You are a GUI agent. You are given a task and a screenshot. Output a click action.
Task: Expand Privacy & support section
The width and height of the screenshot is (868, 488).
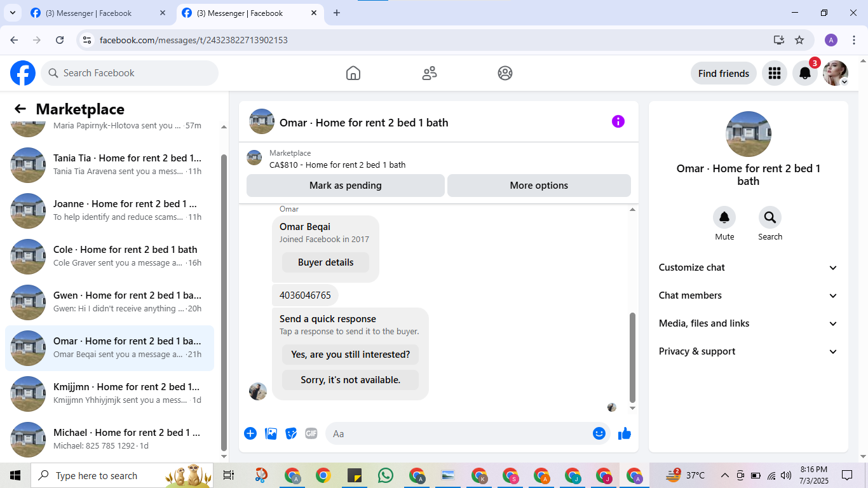pyautogui.click(x=749, y=351)
